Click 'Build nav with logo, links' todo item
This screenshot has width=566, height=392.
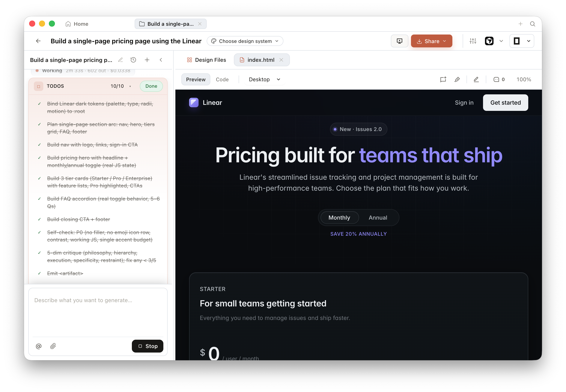pos(92,145)
